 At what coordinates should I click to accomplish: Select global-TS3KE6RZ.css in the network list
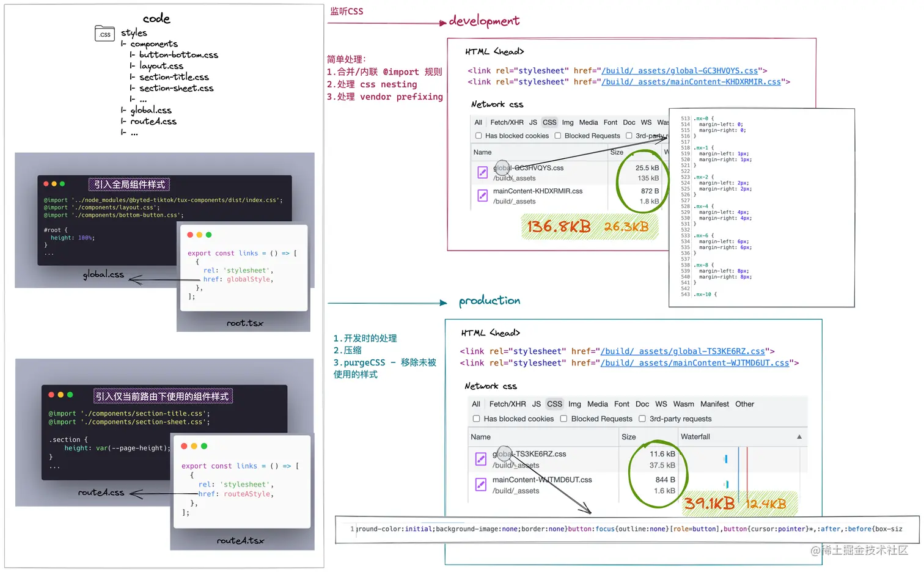(x=529, y=454)
